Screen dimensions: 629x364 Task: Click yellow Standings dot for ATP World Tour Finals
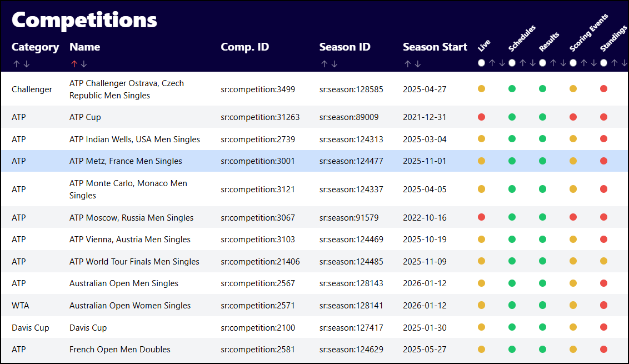click(x=603, y=261)
